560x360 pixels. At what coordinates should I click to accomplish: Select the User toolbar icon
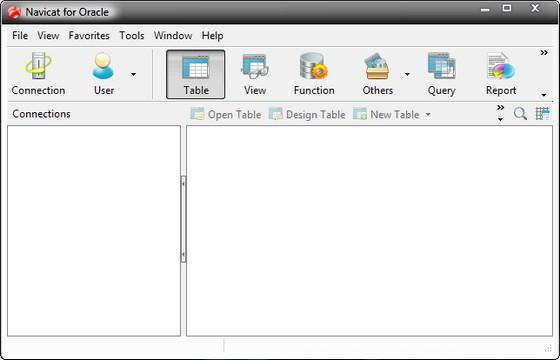tap(104, 74)
